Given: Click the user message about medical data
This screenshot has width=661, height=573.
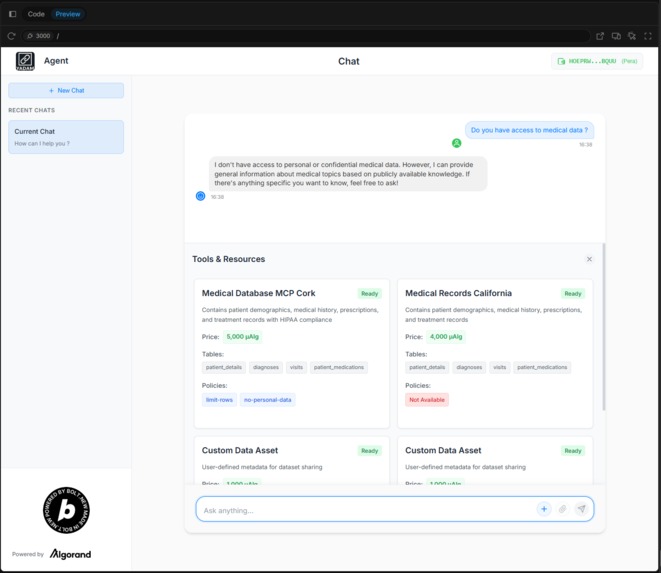Looking at the screenshot, I should (x=529, y=130).
